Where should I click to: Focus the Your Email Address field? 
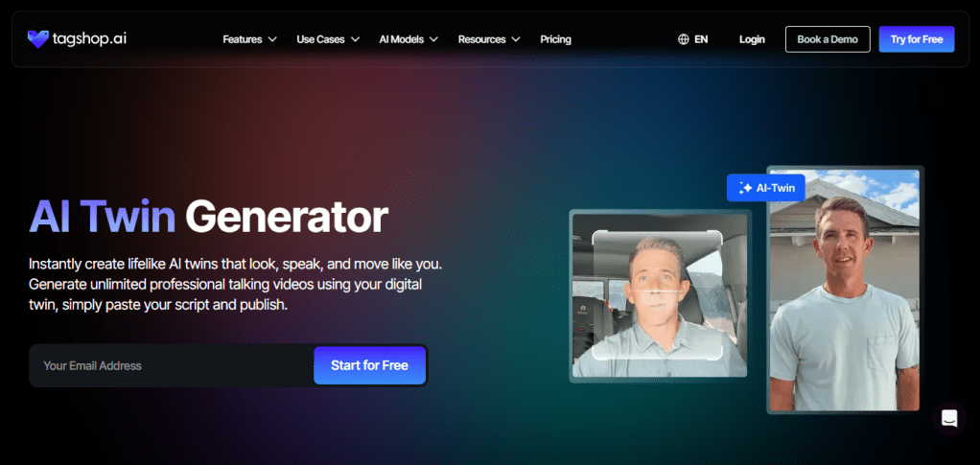coord(173,365)
